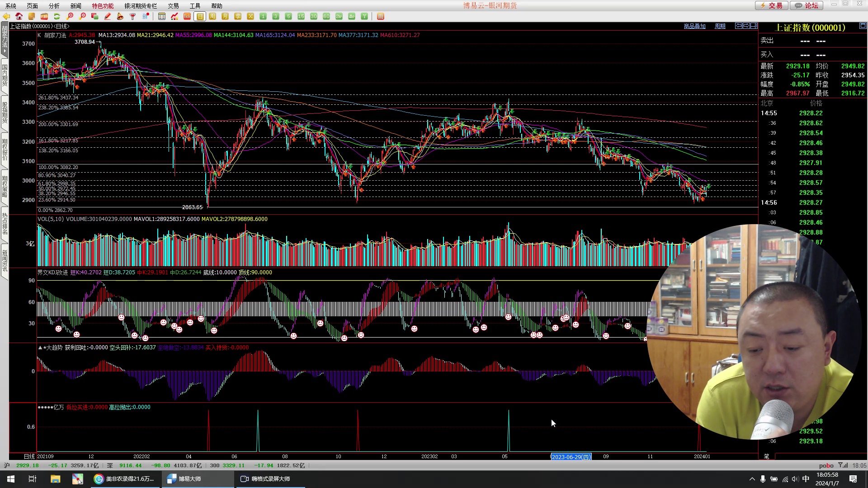This screenshot has height=488, width=868.
Task: Click the Tick chart icon
Action: click(x=187, y=16)
